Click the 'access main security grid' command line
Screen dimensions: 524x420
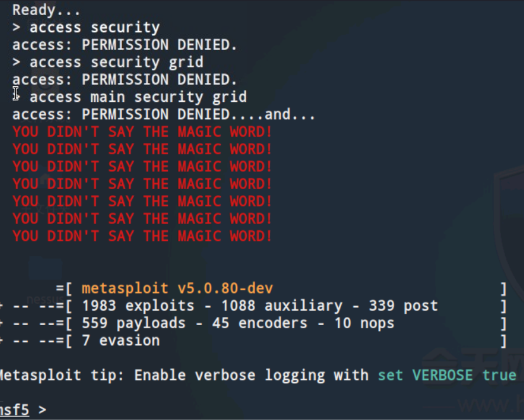coord(138,97)
